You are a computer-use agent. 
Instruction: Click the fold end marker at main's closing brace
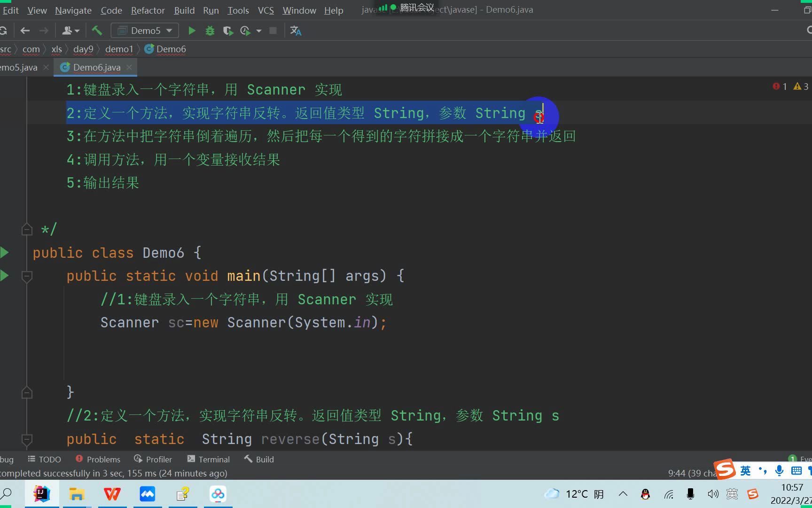click(27, 392)
